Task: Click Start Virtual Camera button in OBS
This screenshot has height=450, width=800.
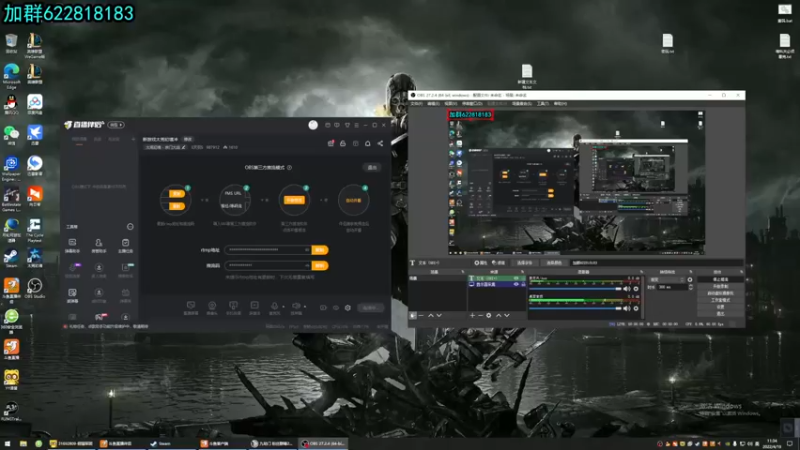Action: point(720,293)
